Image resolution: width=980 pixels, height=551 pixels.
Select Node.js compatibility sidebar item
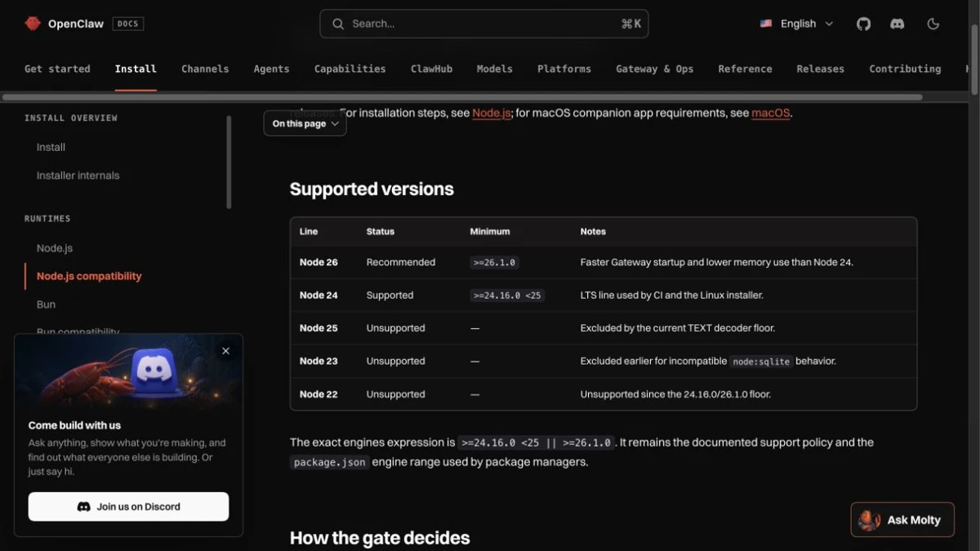point(89,276)
